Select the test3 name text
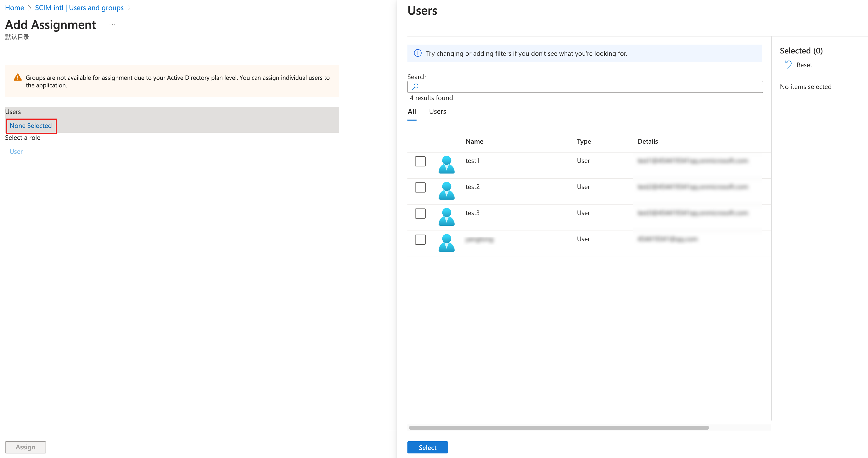This screenshot has width=868, height=458. [x=472, y=213]
